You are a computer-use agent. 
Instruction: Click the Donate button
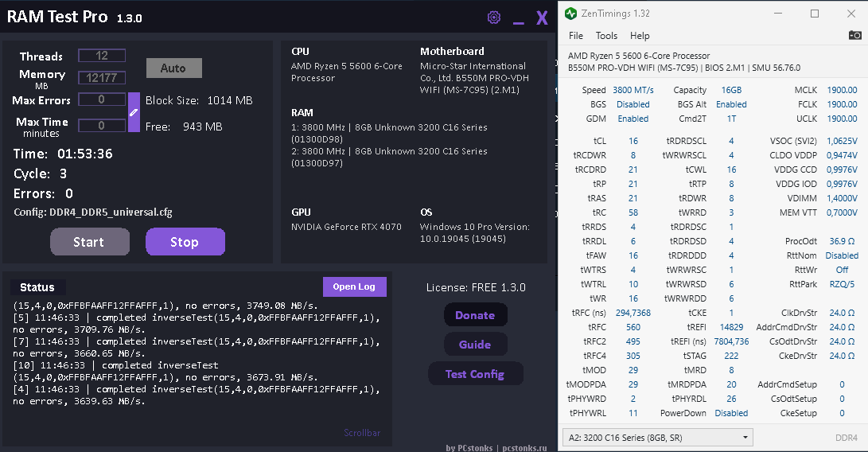475,315
